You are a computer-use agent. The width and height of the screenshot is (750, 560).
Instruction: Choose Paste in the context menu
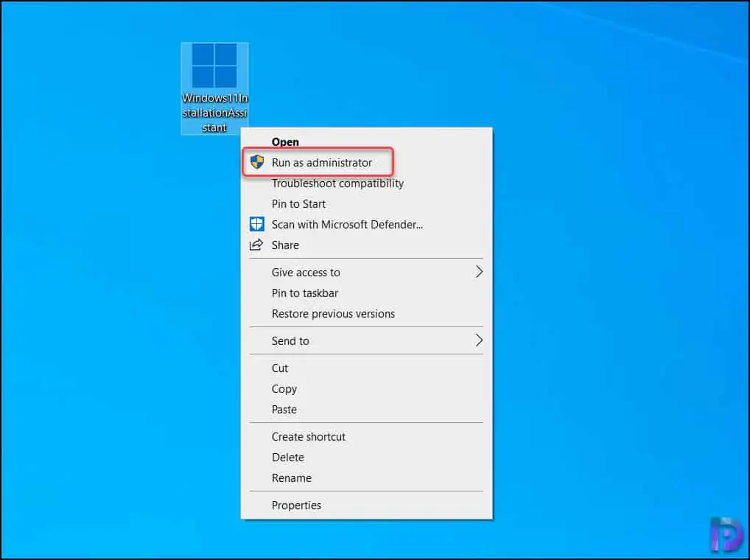pyautogui.click(x=366, y=409)
